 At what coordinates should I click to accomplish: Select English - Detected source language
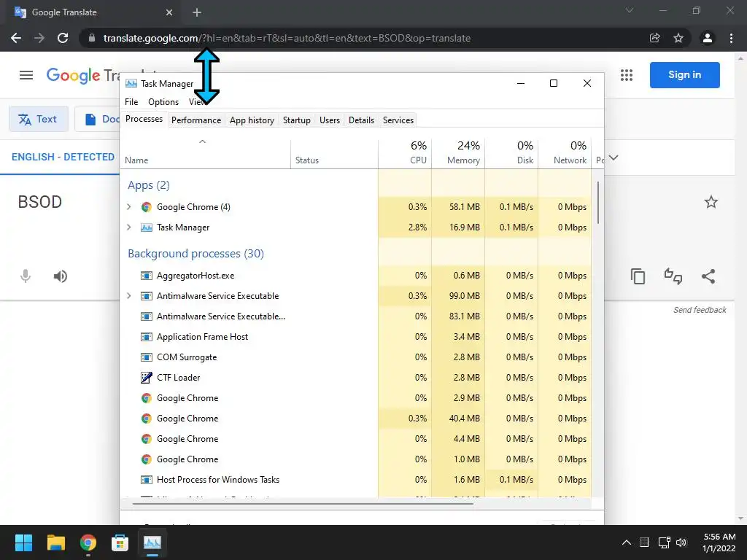click(63, 157)
